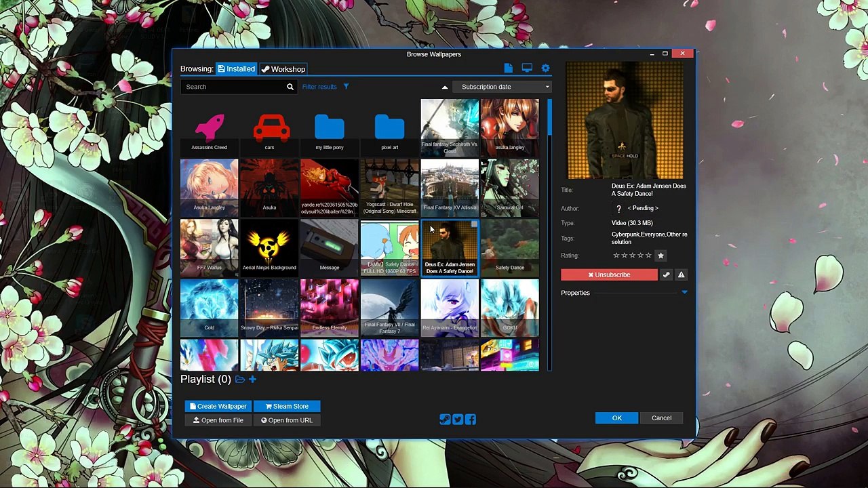Select Final fantasy Sephiroth Vs Cloud wallpaper

pos(450,128)
